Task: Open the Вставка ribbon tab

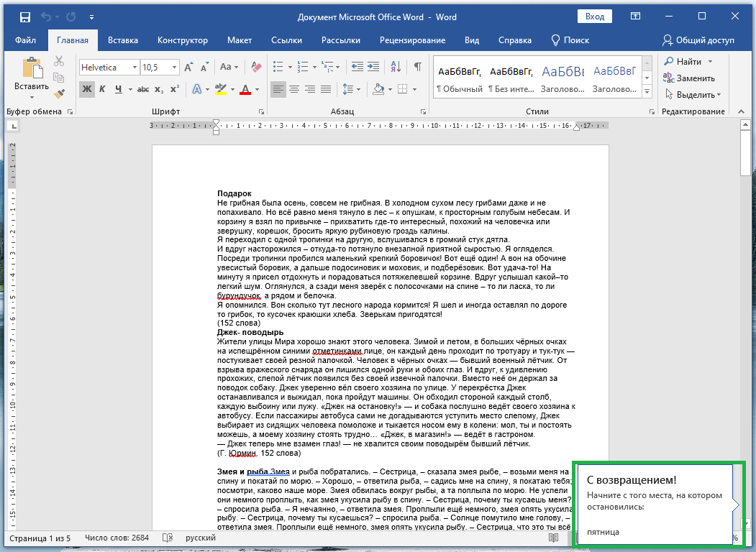Action: pos(123,40)
